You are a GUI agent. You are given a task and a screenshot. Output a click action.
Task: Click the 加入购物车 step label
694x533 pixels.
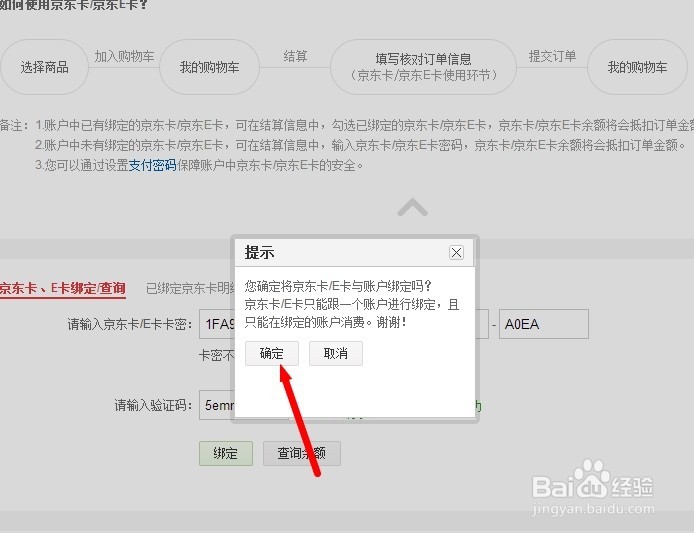(x=124, y=56)
